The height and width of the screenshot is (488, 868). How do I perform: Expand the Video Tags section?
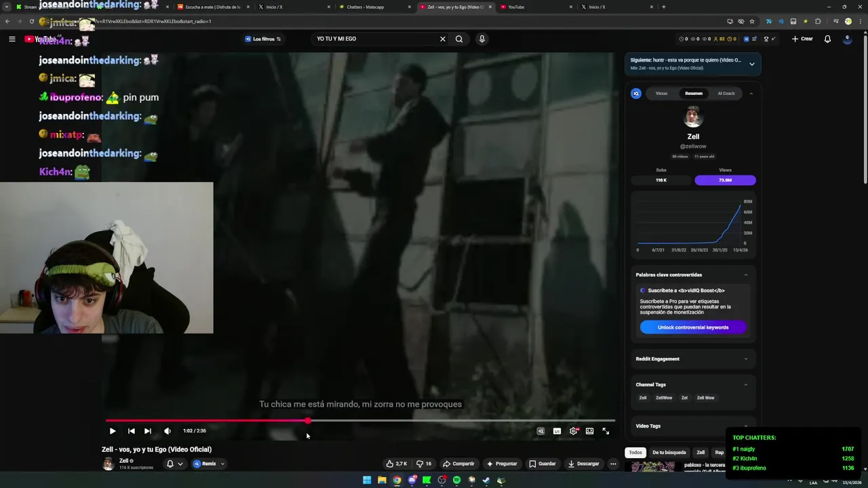coord(746,426)
